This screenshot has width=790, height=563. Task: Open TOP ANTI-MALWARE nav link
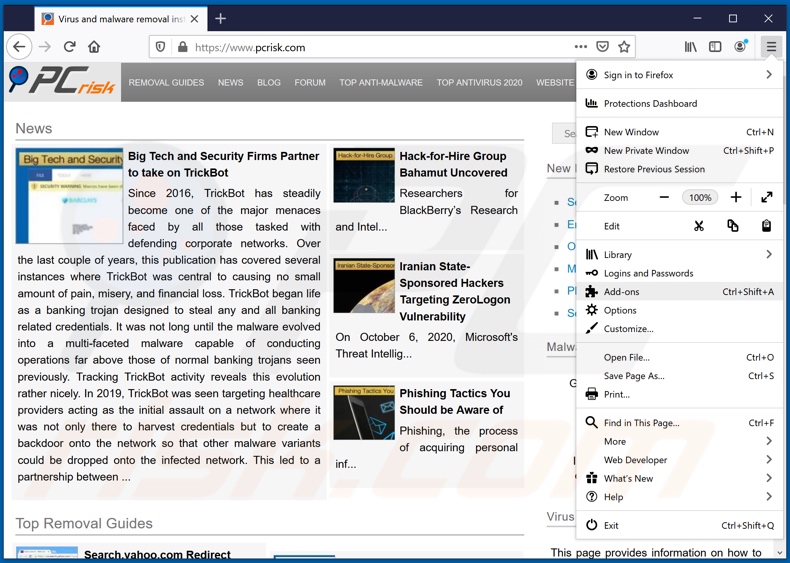click(381, 82)
